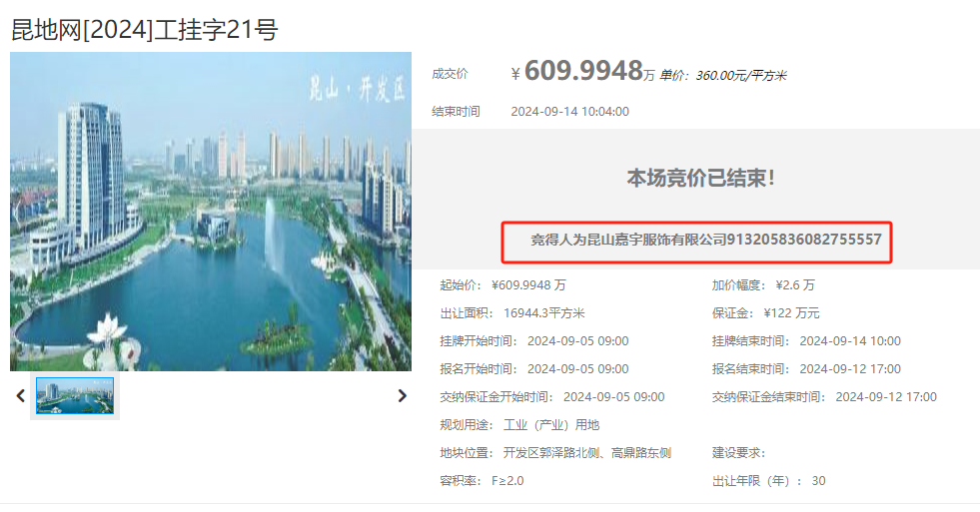The image size is (980, 512).
Task: Click the 保证金 ¥122 万元 field
Action: [765, 313]
